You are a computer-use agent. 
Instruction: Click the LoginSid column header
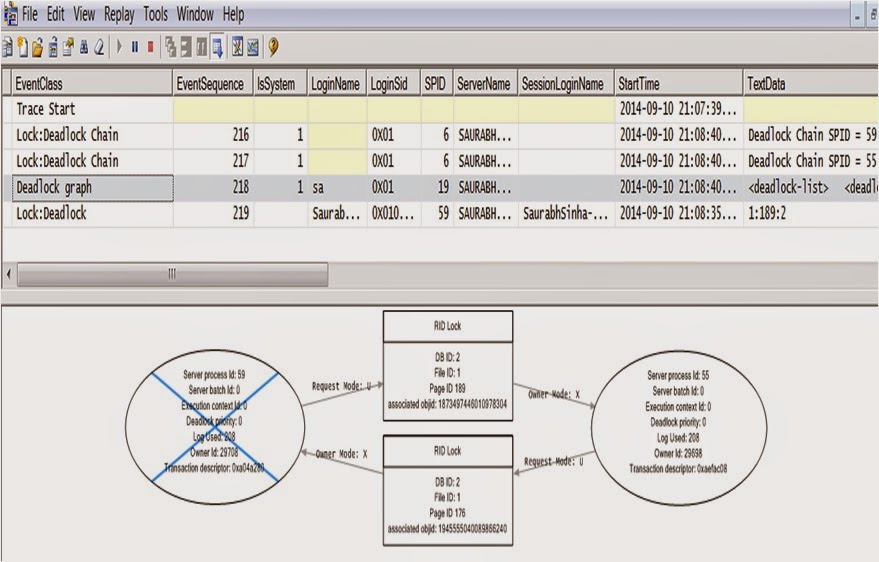[394, 84]
